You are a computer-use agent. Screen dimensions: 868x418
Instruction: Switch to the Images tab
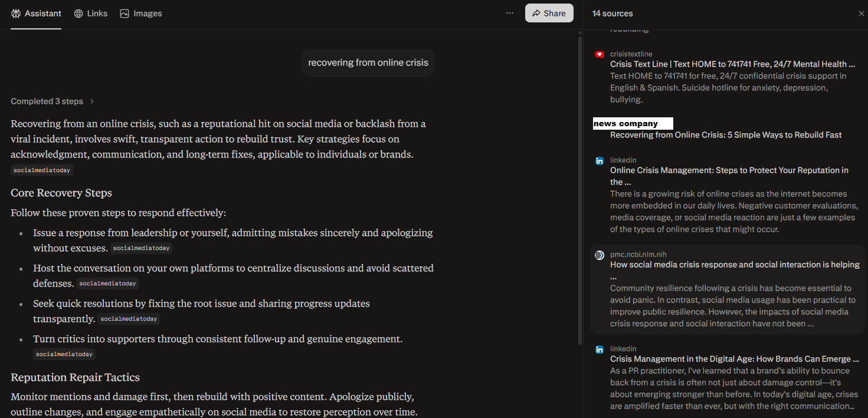[147, 14]
